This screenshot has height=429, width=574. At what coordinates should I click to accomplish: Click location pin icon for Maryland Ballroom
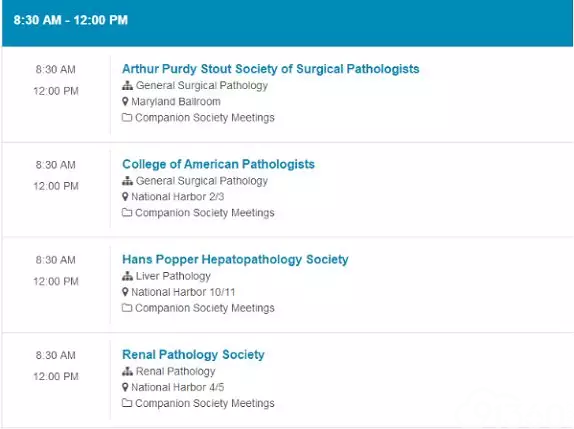tap(125, 101)
